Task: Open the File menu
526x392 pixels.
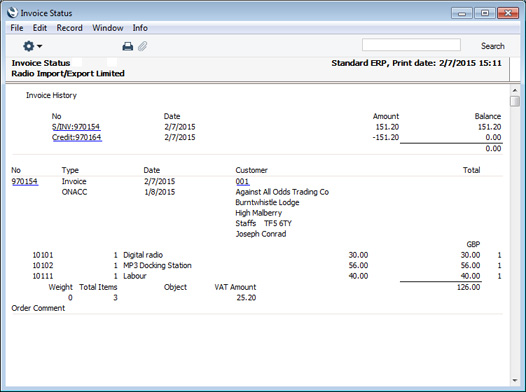Action: (x=17, y=28)
